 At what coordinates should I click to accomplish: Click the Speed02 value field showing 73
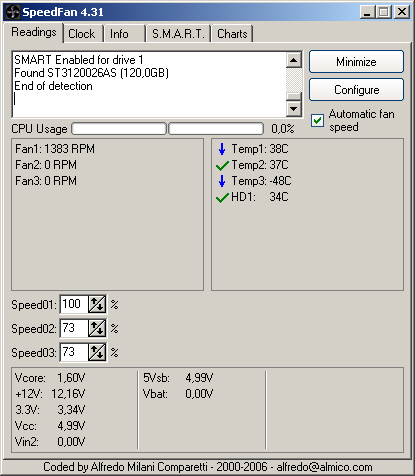point(74,328)
